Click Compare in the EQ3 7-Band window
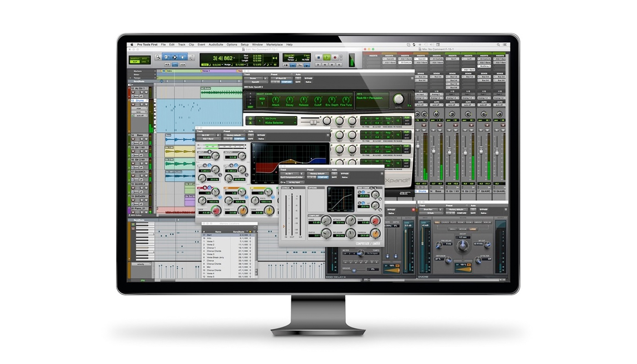 coord(239,139)
